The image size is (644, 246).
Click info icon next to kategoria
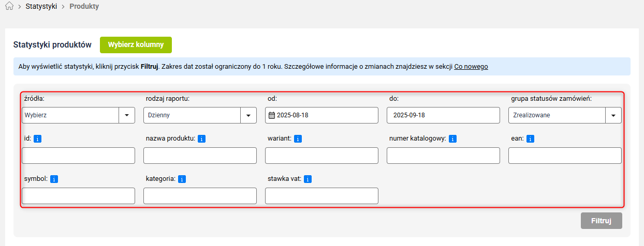[182, 179]
